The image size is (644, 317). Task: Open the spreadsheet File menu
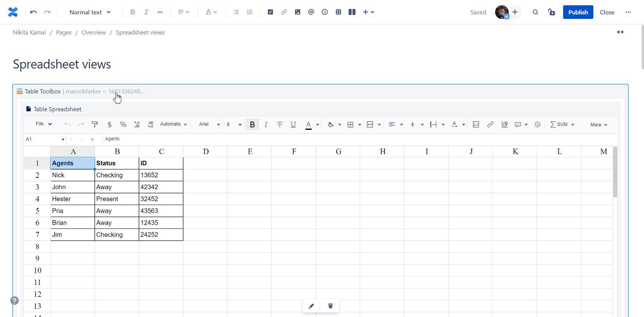click(43, 124)
